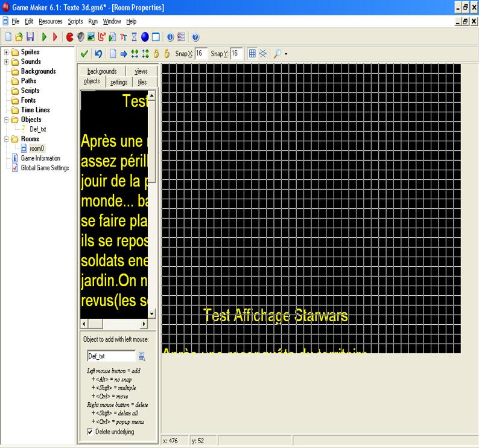479x448 pixels.
Task: Open Game Information tree entry
Action: [40, 158]
